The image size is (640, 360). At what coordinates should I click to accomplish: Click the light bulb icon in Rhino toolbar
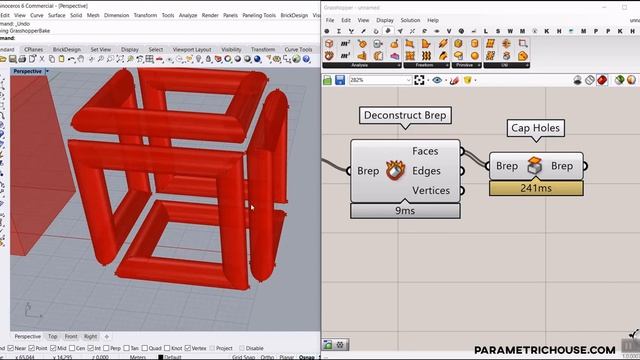pyautogui.click(x=199, y=59)
